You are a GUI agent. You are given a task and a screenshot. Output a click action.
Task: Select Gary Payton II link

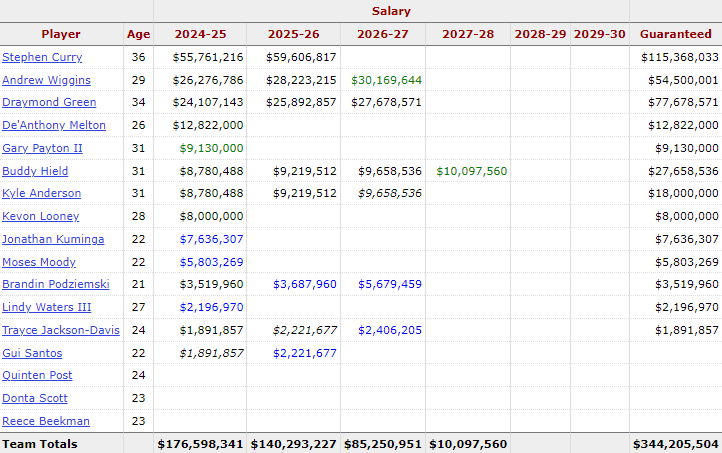pos(42,148)
